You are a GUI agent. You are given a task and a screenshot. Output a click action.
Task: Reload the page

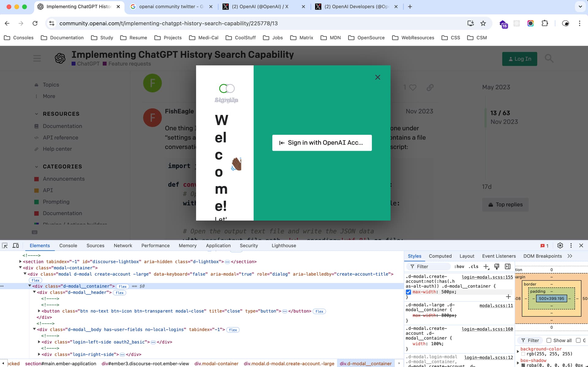[x=35, y=23]
